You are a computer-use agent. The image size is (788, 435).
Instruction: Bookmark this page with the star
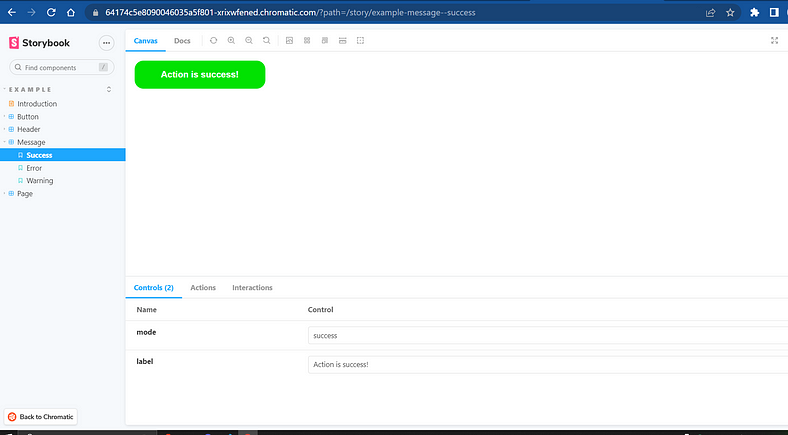[x=730, y=13]
